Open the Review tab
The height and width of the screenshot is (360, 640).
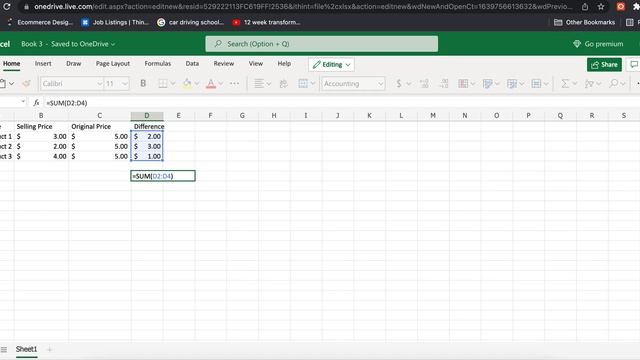224,64
